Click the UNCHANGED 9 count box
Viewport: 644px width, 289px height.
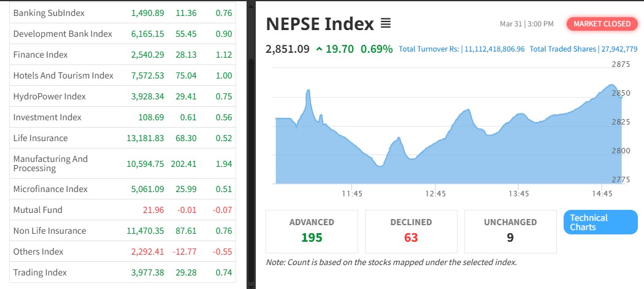pos(510,231)
